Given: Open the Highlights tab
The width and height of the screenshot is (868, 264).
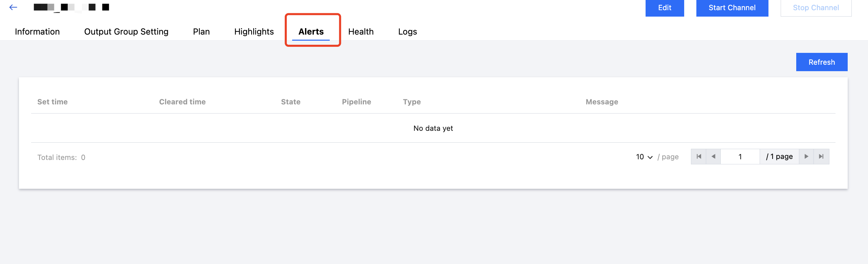Looking at the screenshot, I should [x=254, y=32].
